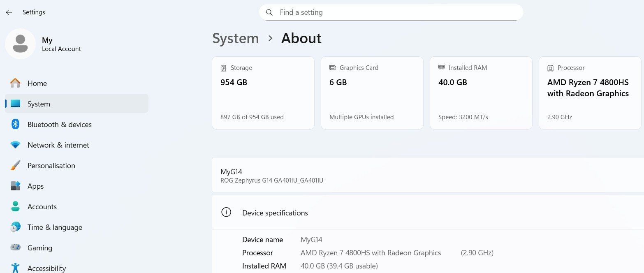644x273 pixels.
Task: Select the Bluetooth icon in sidebar
Action: [15, 124]
